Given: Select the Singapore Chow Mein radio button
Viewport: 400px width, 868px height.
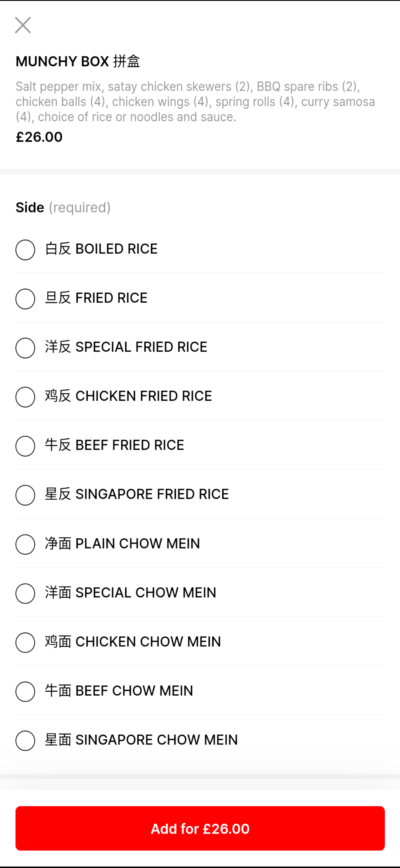Looking at the screenshot, I should pyautogui.click(x=25, y=740).
